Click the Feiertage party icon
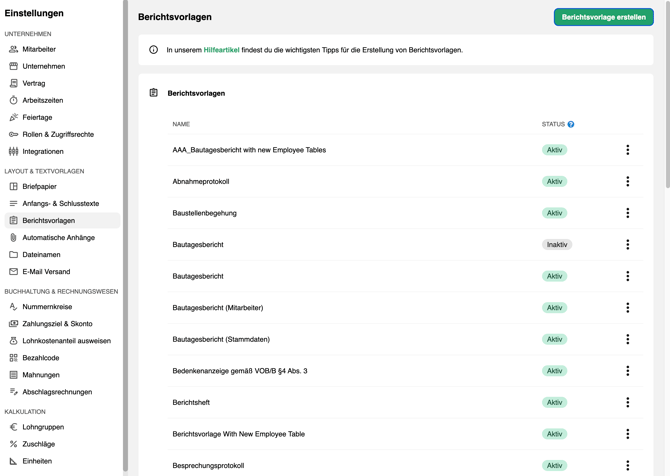 point(14,117)
